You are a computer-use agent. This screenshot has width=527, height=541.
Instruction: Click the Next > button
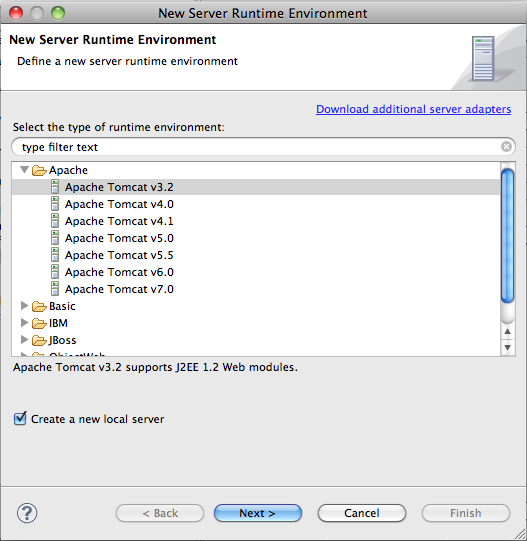257,513
